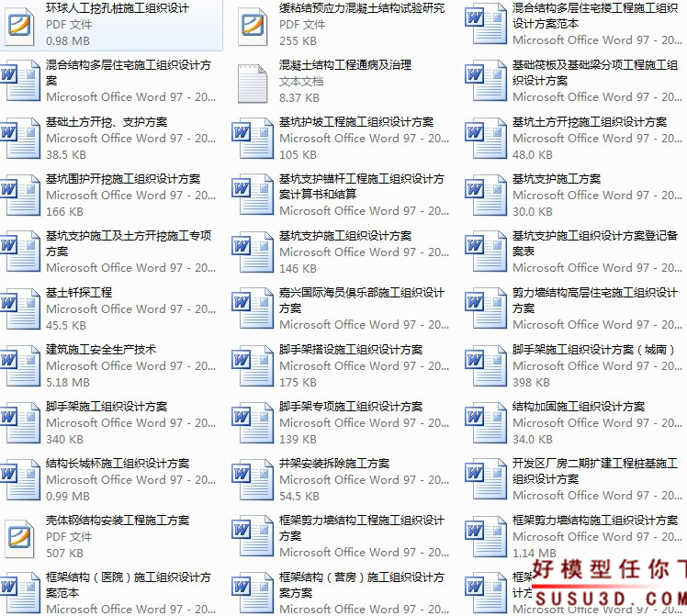Screen dimensions: 687x616
Task: Click file name 结构加固施工组织设计方案
Action: [x=579, y=407]
